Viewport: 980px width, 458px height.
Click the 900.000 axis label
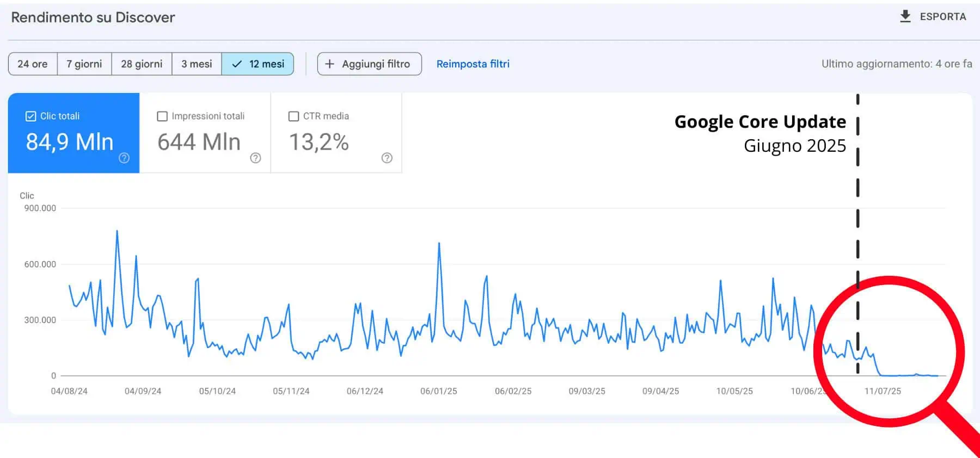pyautogui.click(x=40, y=208)
